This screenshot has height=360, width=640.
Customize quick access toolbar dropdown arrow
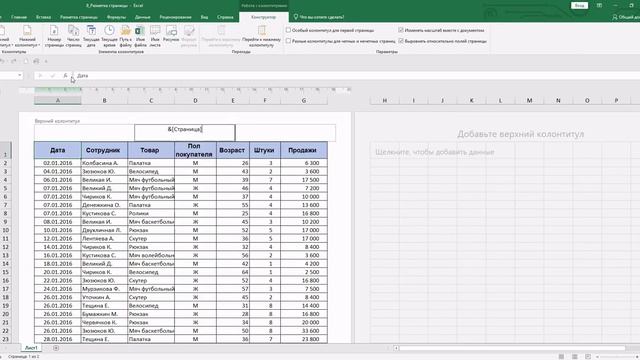pos(46,61)
